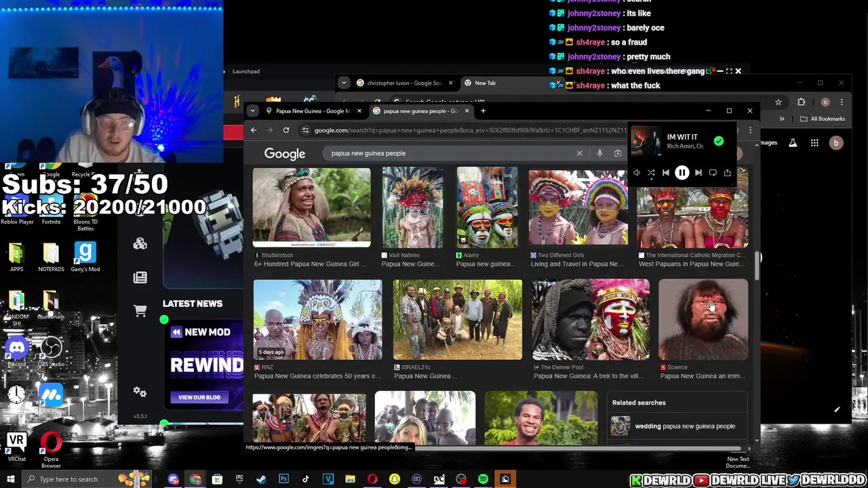Launch Discord desktop shortcut

coord(17,352)
